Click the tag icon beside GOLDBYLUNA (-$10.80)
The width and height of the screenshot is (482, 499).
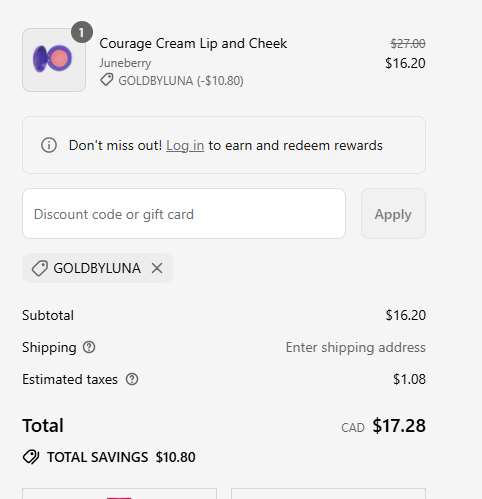(107, 80)
